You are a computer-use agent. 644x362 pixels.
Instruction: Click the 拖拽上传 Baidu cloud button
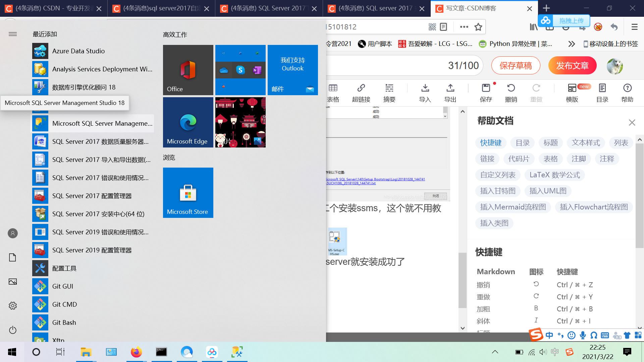click(564, 21)
